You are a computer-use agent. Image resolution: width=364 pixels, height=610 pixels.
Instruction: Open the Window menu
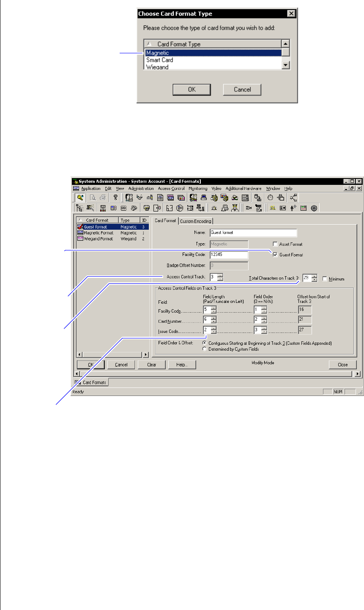click(273, 188)
